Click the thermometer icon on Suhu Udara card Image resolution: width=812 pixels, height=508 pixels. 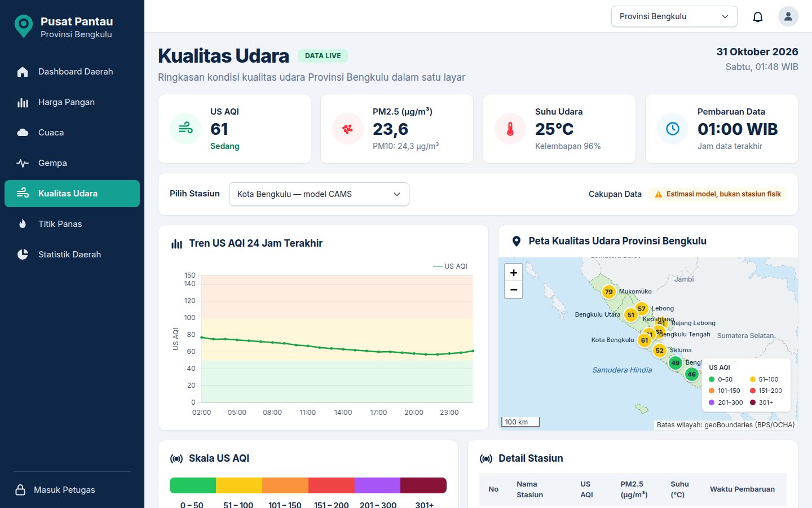click(x=510, y=129)
